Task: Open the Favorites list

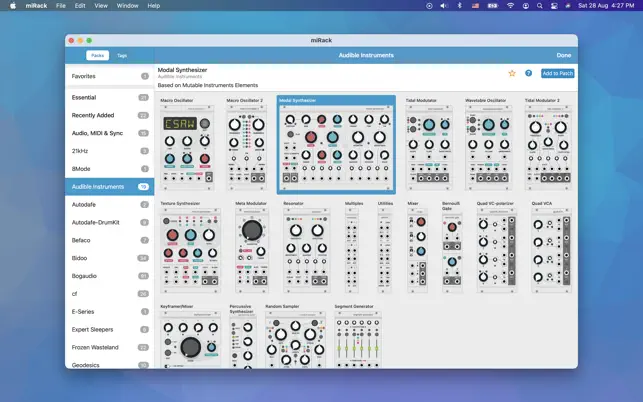Action: (109, 76)
